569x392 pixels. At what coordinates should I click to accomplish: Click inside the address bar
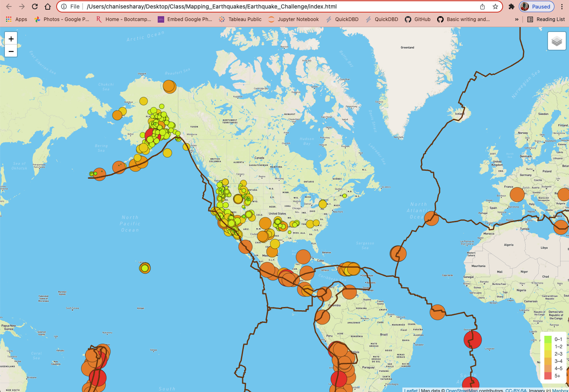[243, 6]
